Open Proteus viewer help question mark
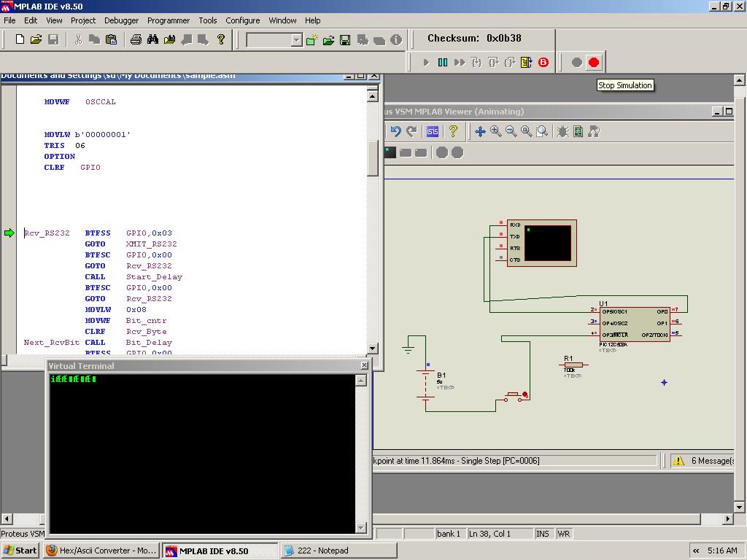The width and height of the screenshot is (747, 560). click(453, 131)
